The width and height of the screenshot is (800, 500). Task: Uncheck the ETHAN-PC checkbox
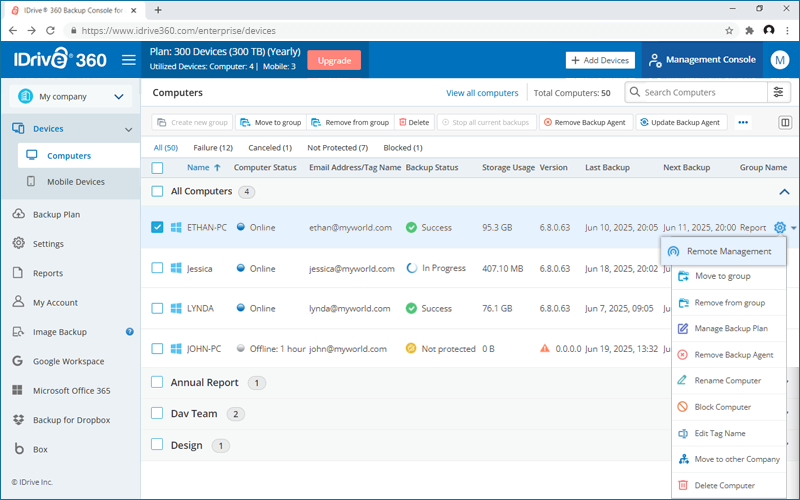157,227
